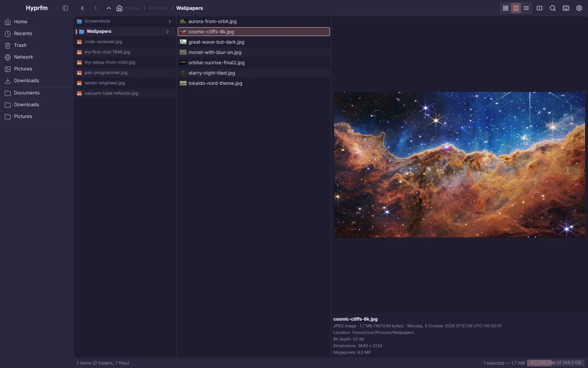Click the home icon in the breadcrumb
This screenshot has width=588, height=368.
click(x=119, y=8)
